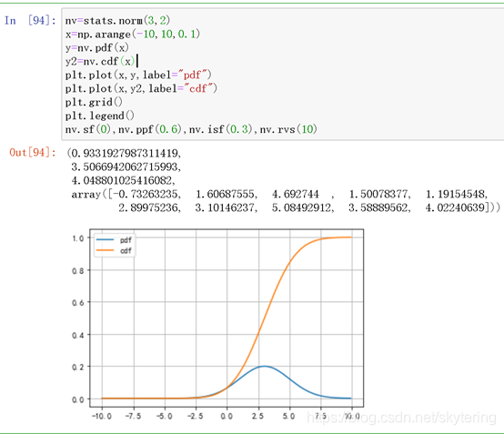Click the cdf legend entry
The width and height of the screenshot is (504, 434).
[x=115, y=250]
